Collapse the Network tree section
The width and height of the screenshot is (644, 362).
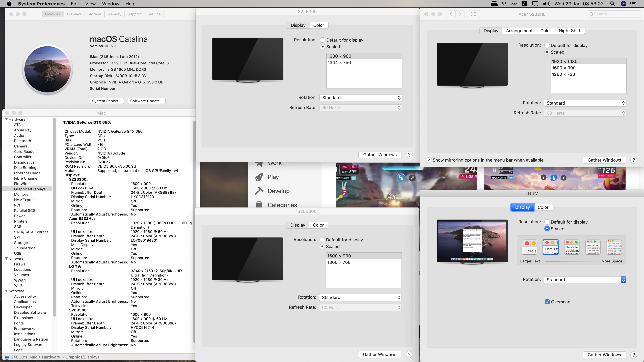coord(6,259)
